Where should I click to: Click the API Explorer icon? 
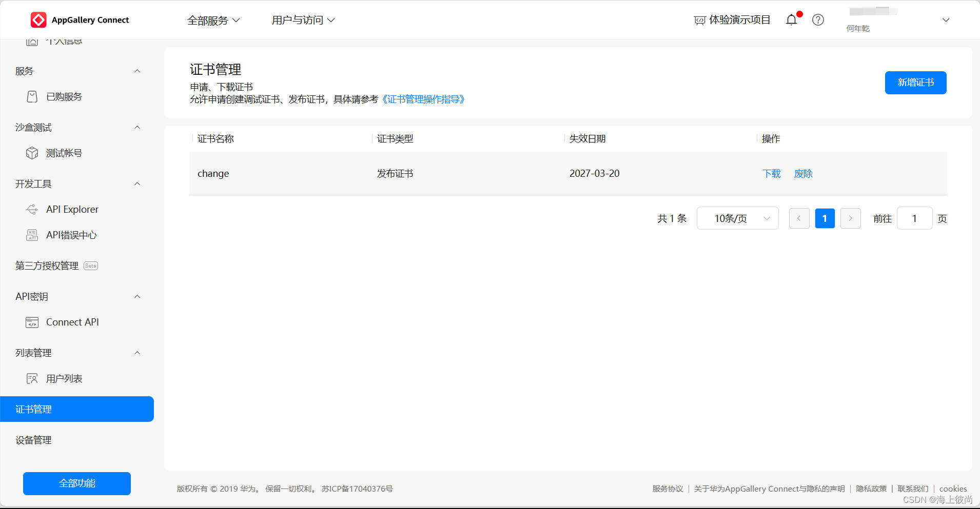pos(32,210)
